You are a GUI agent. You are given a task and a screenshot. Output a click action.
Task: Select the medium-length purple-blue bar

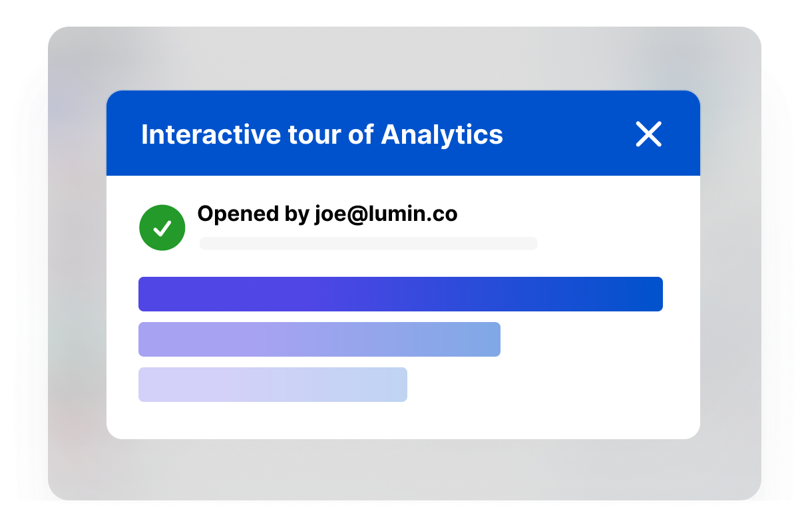pyautogui.click(x=319, y=339)
